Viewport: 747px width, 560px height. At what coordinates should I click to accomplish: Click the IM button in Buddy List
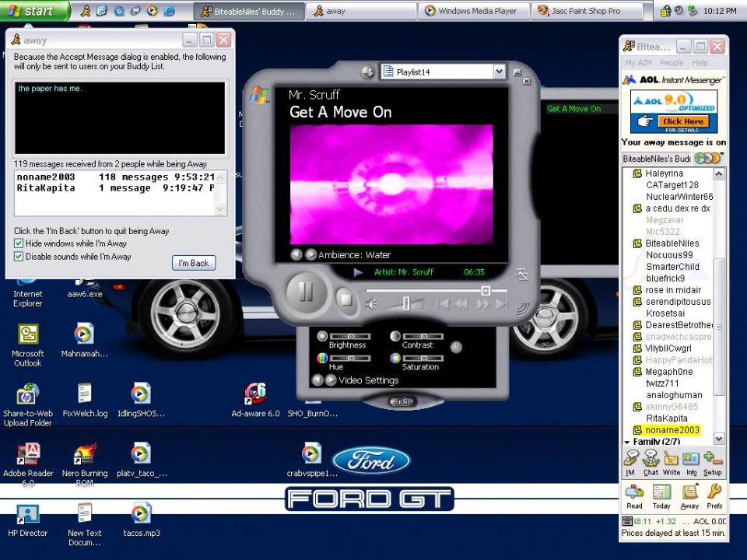point(631,463)
